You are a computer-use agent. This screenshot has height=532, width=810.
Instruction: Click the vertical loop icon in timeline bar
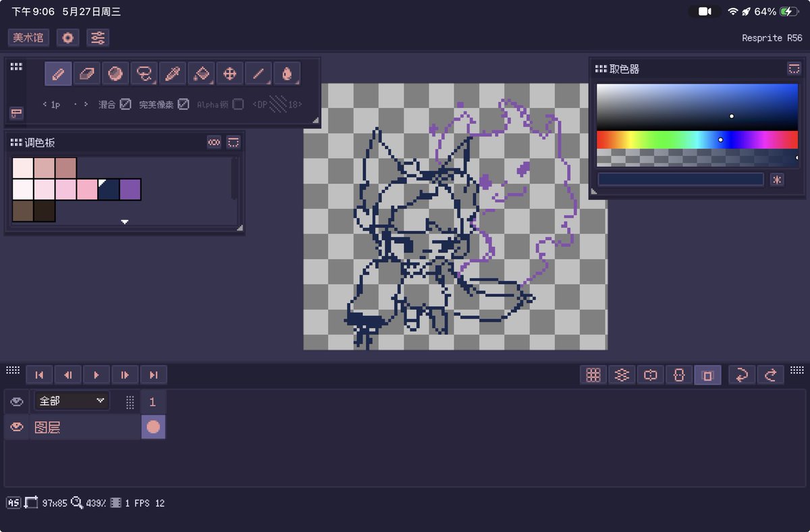coord(679,375)
